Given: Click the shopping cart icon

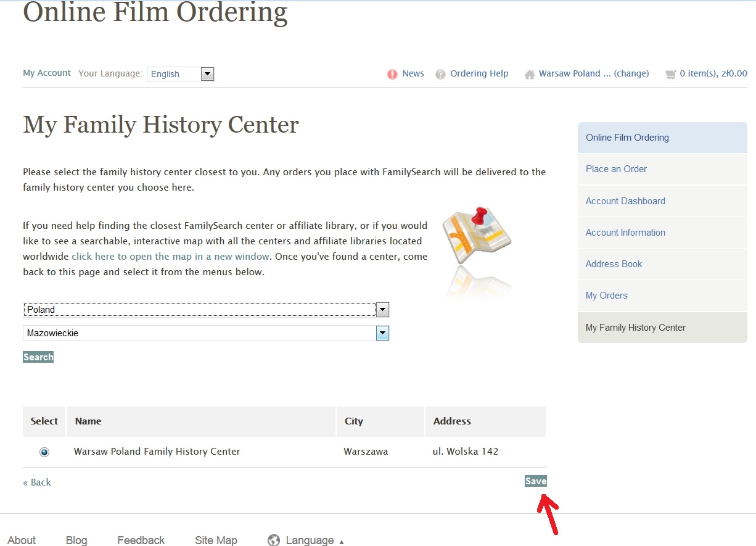Looking at the screenshot, I should tap(670, 74).
